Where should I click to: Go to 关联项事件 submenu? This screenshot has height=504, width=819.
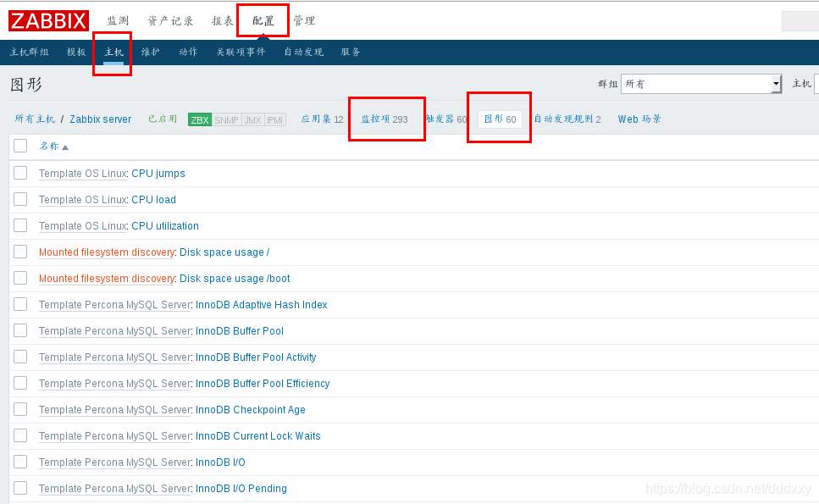click(241, 53)
